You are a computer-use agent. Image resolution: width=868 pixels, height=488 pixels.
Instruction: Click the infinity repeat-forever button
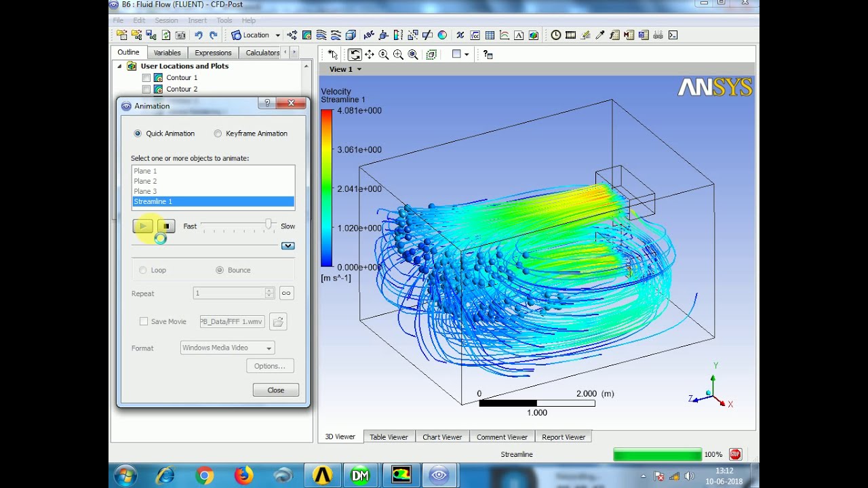click(286, 293)
